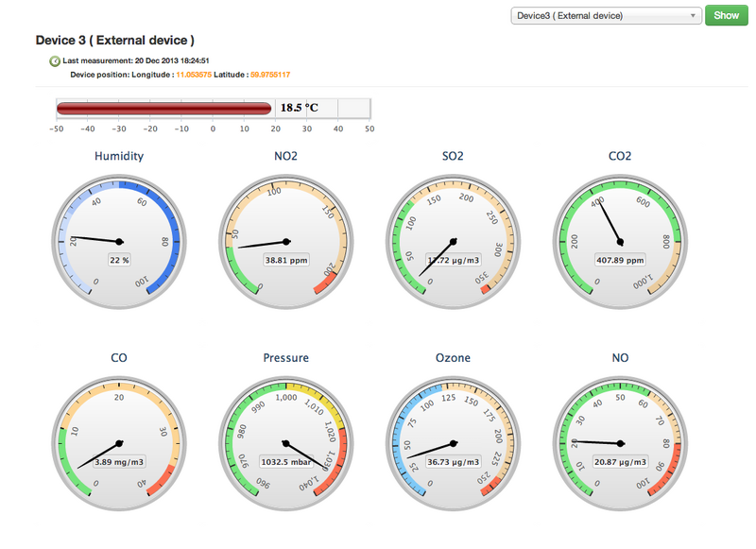Click the 36.73 µg/m3 ozone value
Screen dimensions: 756x549
point(454,462)
